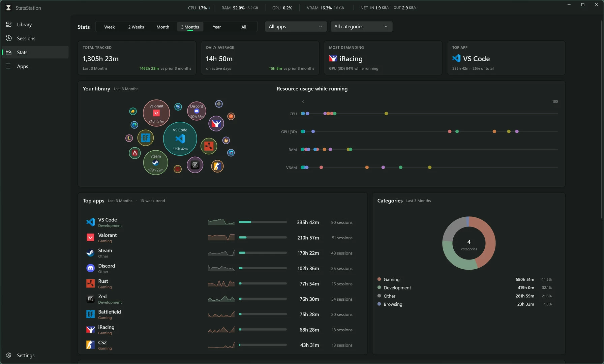
Task: Click the Apps list icon in sidebar
Action: [9, 66]
